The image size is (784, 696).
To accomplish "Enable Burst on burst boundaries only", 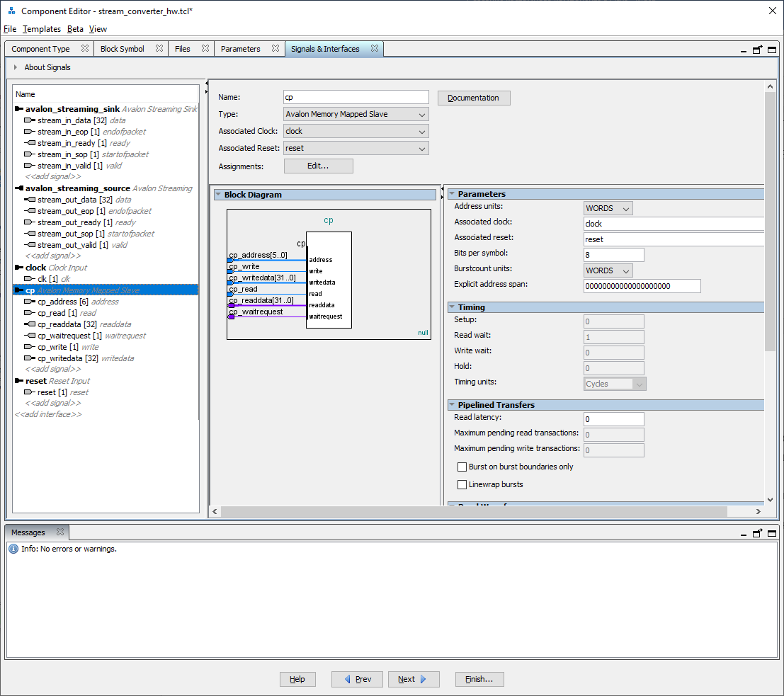I will click(462, 467).
